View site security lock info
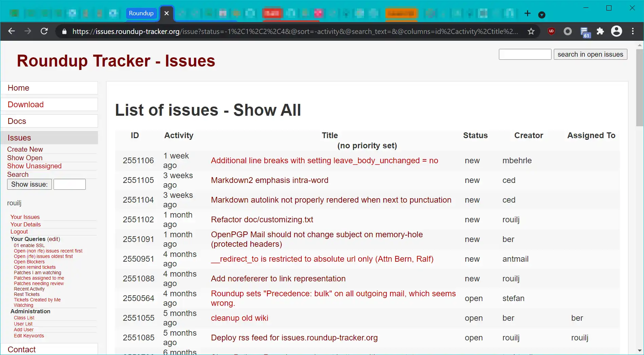Image resolution: width=644 pixels, height=355 pixels. coord(64,32)
